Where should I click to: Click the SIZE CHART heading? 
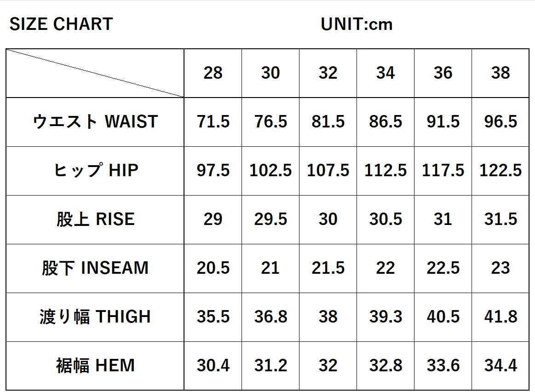pyautogui.click(x=61, y=24)
